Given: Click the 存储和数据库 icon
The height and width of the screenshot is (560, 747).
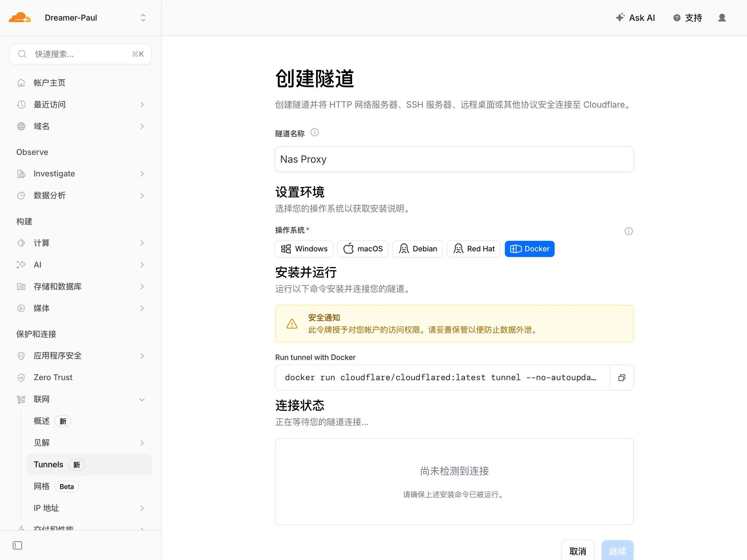Looking at the screenshot, I should pyautogui.click(x=21, y=287).
